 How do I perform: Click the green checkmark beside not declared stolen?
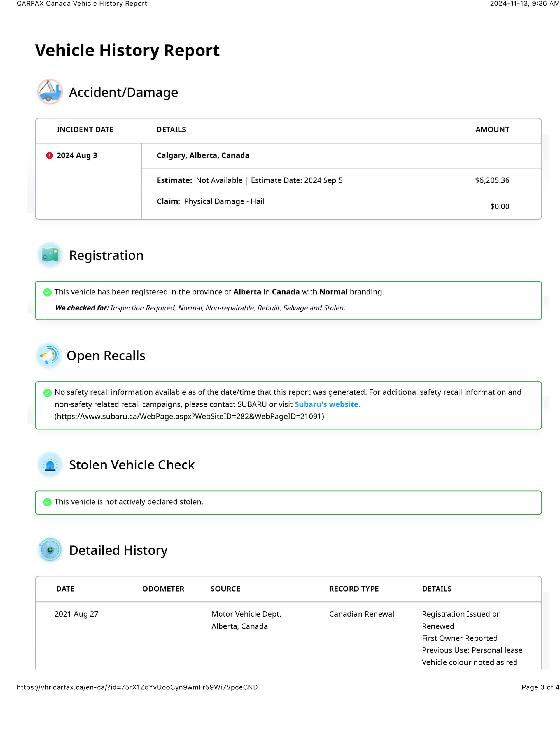[x=47, y=502]
